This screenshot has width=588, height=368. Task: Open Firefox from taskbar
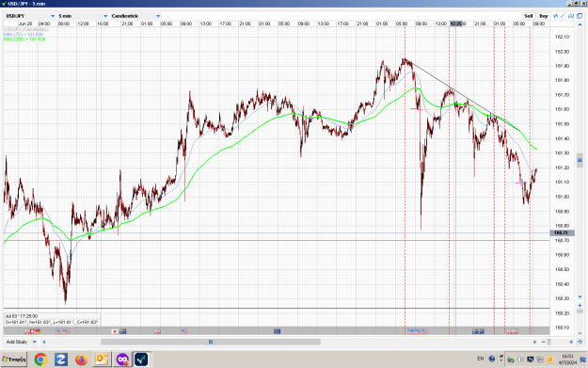81,360
